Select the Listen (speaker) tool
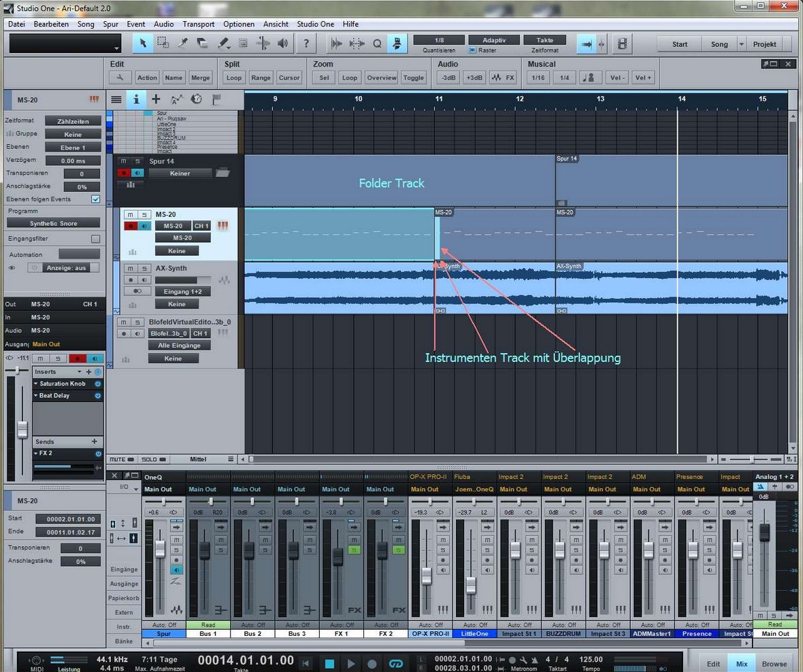803x672 pixels. coord(282,44)
